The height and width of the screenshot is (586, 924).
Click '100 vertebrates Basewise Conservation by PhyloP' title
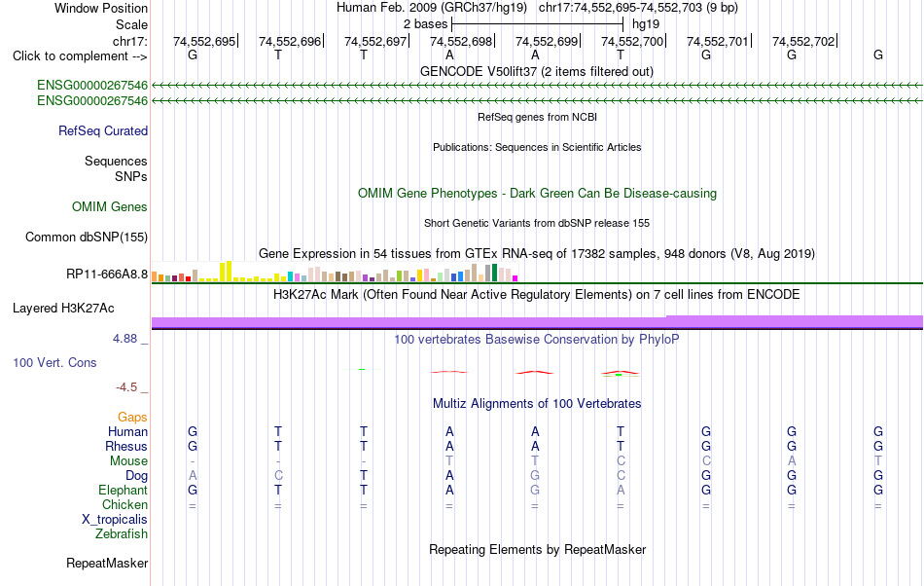point(537,339)
